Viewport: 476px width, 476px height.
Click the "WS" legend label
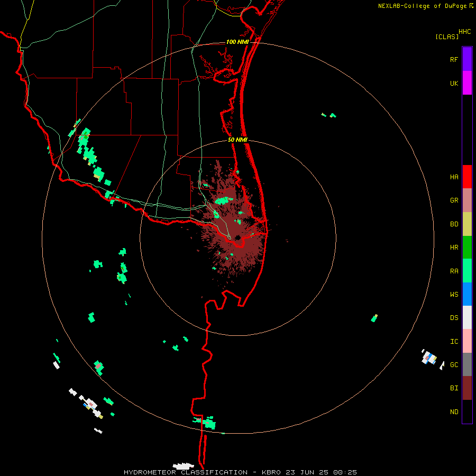[454, 295]
